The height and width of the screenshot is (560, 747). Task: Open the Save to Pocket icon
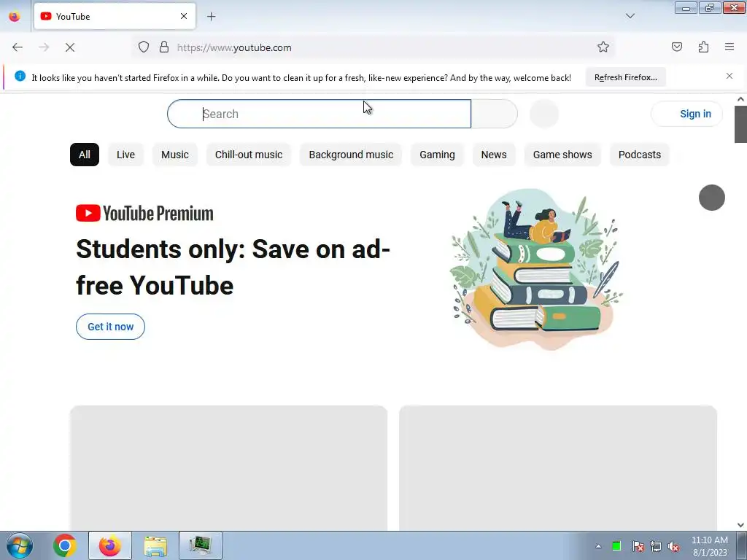[x=676, y=47]
